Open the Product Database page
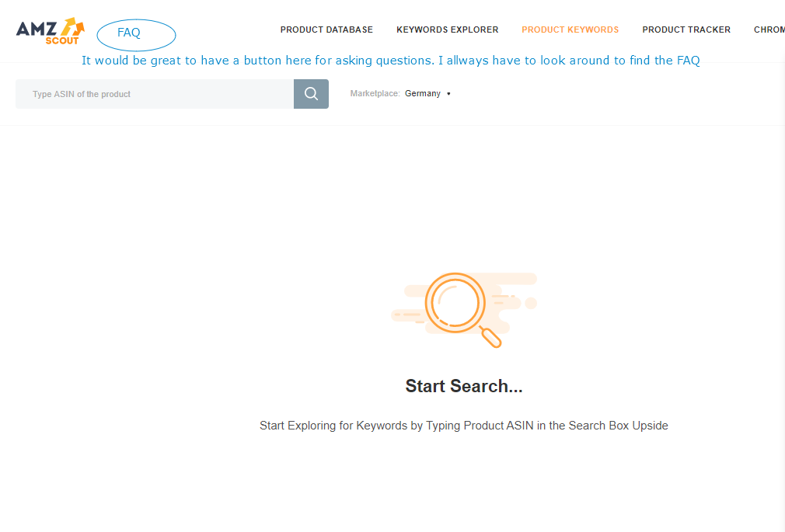The width and height of the screenshot is (785, 532). pyautogui.click(x=326, y=30)
